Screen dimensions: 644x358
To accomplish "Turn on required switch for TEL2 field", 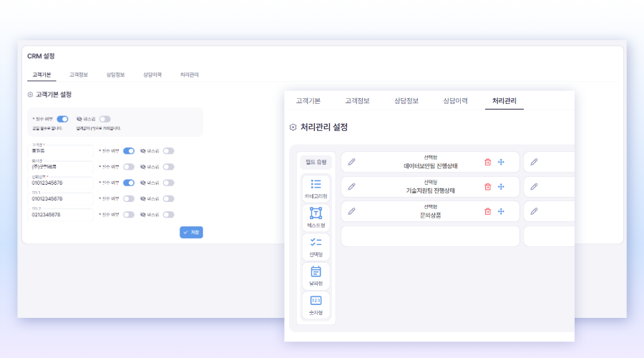I will pos(129,214).
